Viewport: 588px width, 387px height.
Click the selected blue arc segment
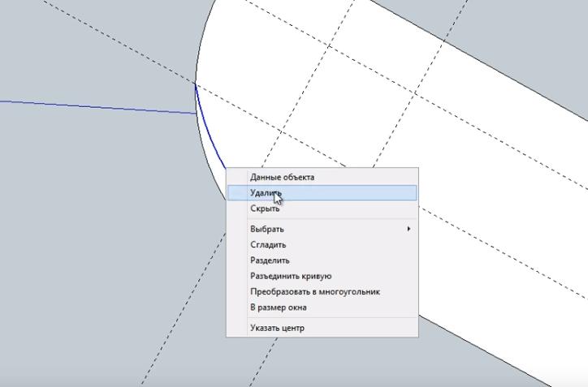pyautogui.click(x=207, y=138)
